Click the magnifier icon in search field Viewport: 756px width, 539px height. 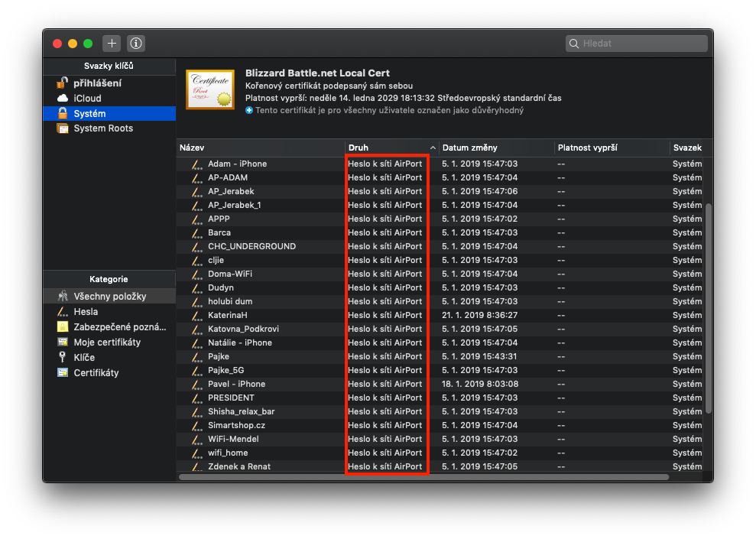(574, 44)
